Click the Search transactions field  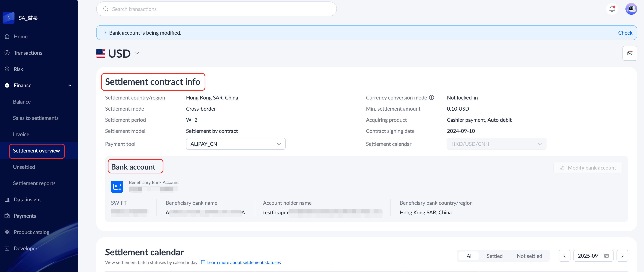216,9
